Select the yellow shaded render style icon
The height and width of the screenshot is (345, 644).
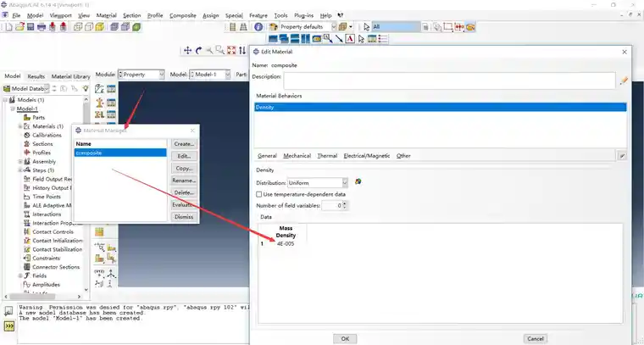click(x=99, y=27)
